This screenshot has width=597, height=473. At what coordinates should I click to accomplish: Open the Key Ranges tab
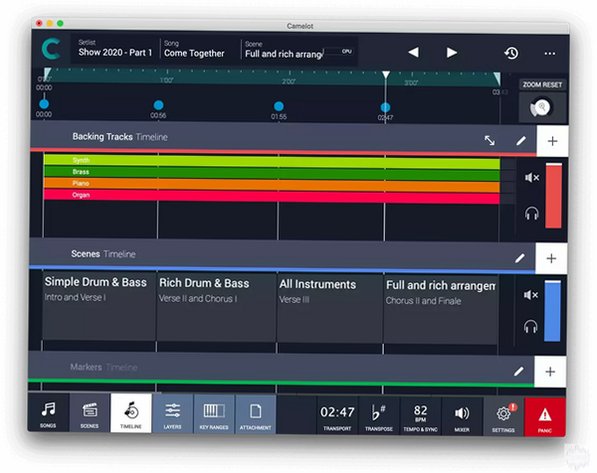tap(214, 415)
